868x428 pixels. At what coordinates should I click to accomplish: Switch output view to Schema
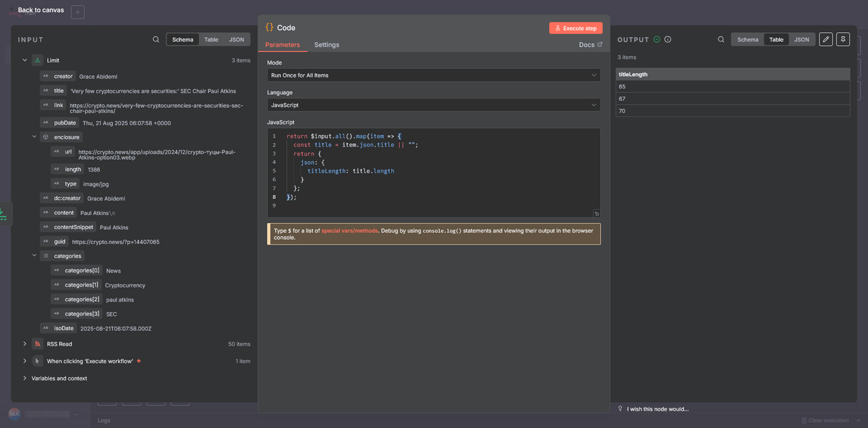click(x=747, y=40)
